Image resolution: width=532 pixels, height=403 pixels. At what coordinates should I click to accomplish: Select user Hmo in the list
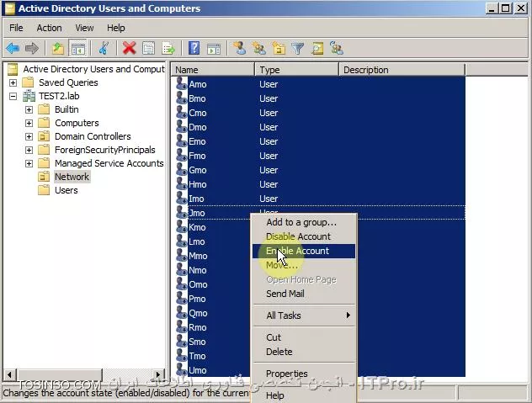(198, 184)
